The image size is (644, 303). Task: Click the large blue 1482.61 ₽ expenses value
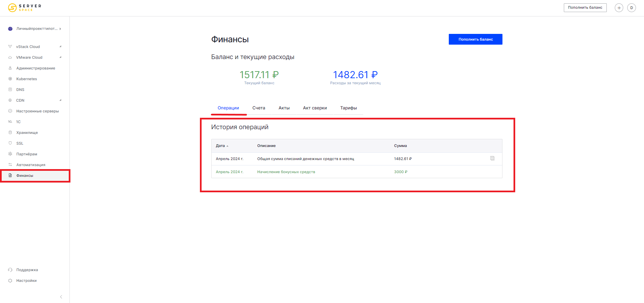point(355,74)
